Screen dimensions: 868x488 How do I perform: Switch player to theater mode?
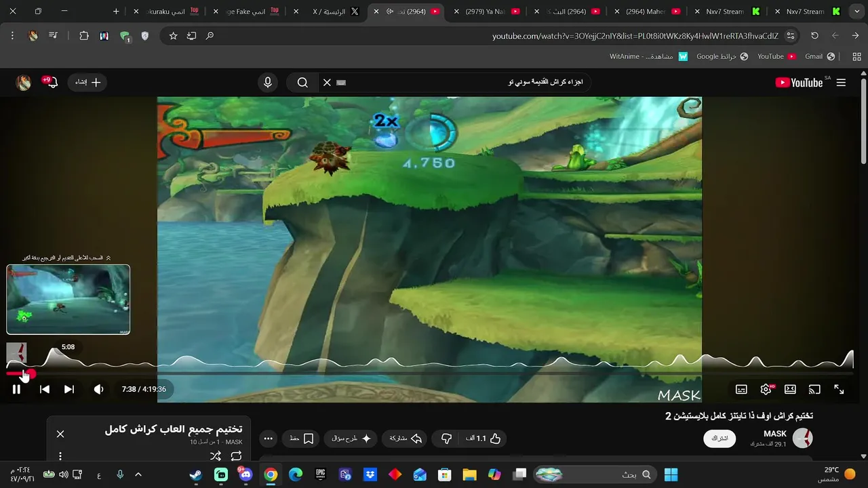click(x=790, y=389)
